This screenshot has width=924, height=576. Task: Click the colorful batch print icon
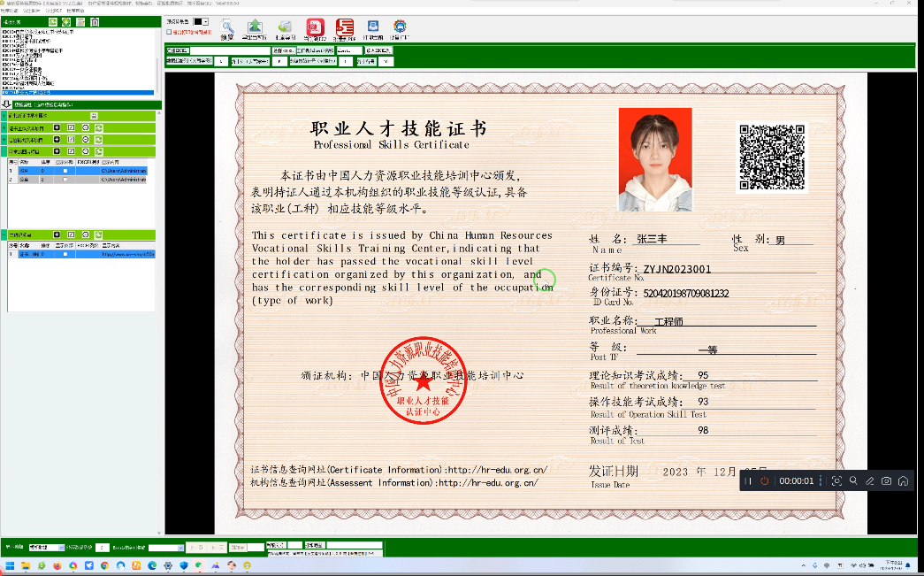(401, 27)
